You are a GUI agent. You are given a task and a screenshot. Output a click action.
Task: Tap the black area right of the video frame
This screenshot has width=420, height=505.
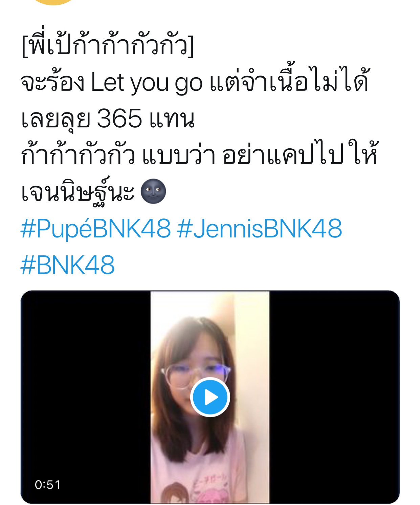[334, 397]
